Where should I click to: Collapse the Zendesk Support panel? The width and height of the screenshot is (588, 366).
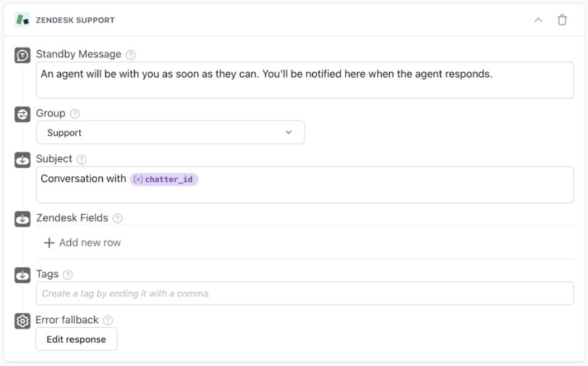[x=538, y=20]
